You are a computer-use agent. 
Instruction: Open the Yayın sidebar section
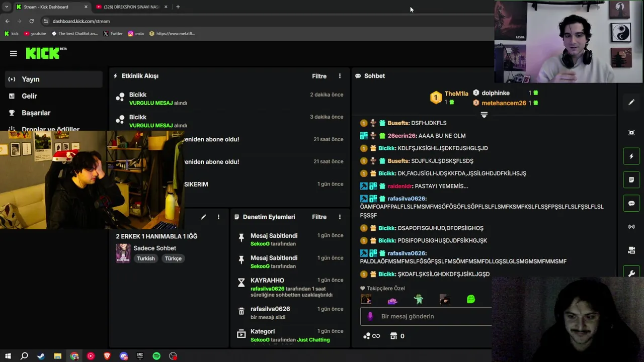(54, 79)
